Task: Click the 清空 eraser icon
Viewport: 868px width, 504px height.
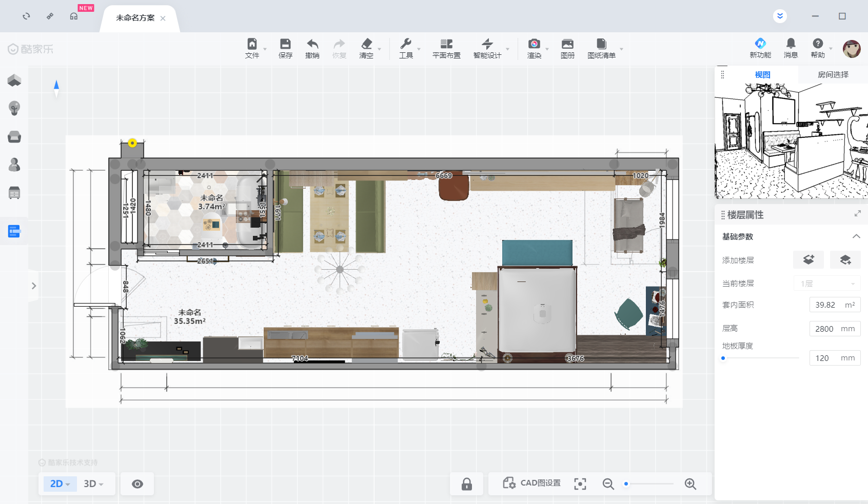Action: (x=366, y=44)
